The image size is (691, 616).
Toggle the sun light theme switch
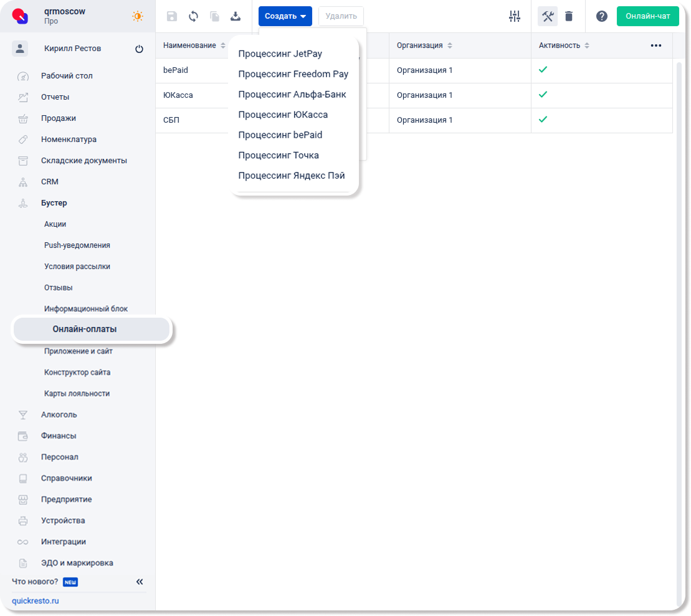[x=138, y=16]
